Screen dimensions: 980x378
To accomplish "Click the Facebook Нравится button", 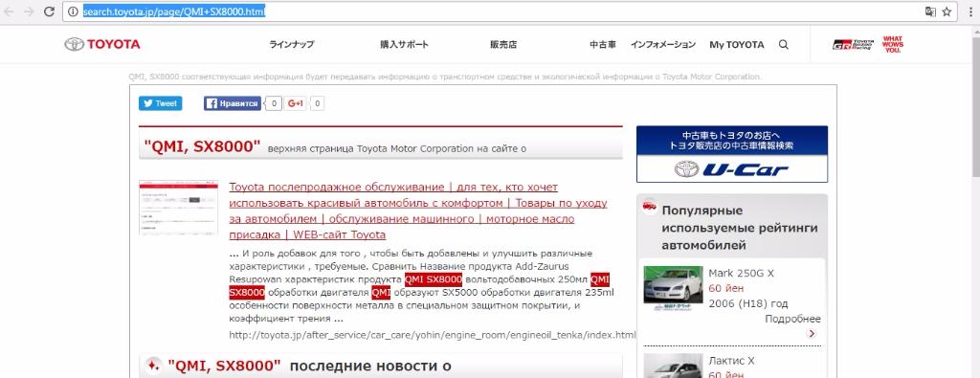I will tap(232, 103).
